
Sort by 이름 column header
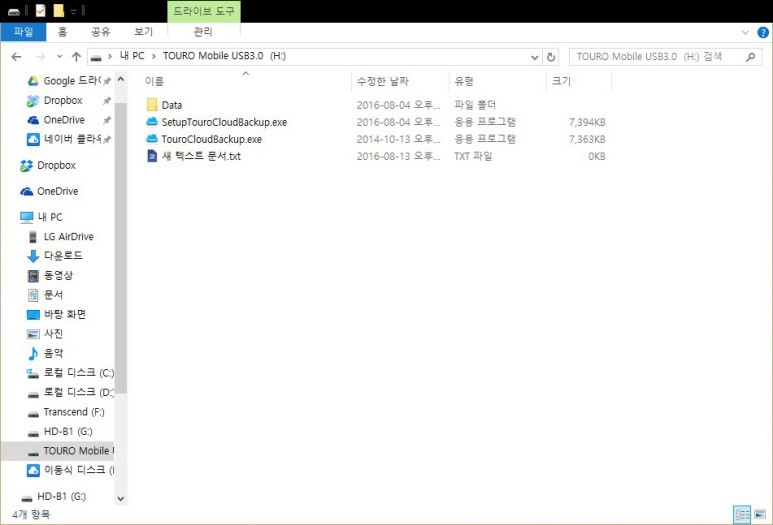click(x=154, y=81)
